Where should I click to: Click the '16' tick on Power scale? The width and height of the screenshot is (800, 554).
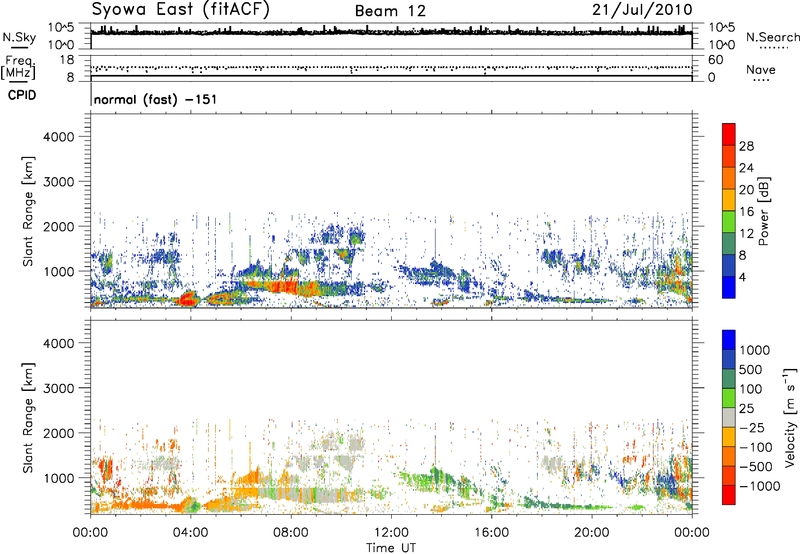pyautogui.click(x=746, y=212)
